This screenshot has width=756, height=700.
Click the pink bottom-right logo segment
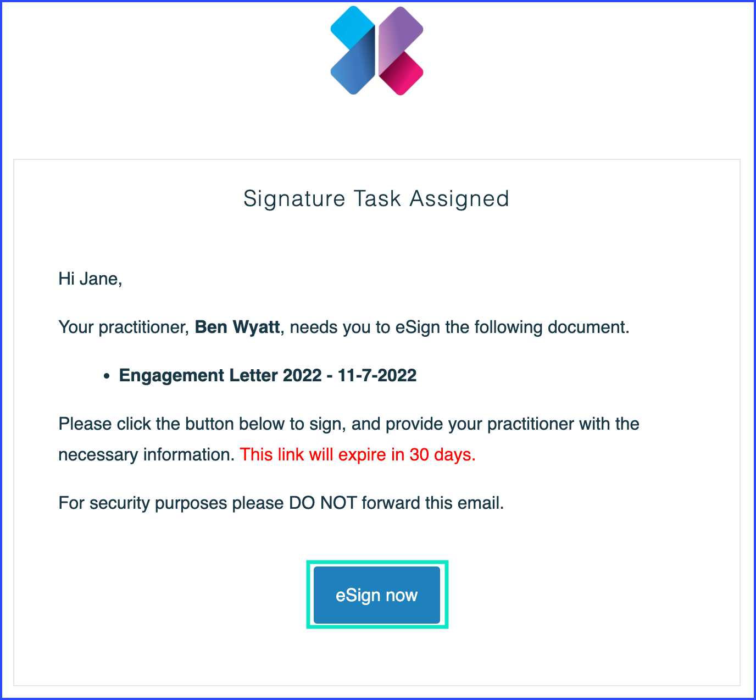pos(405,74)
